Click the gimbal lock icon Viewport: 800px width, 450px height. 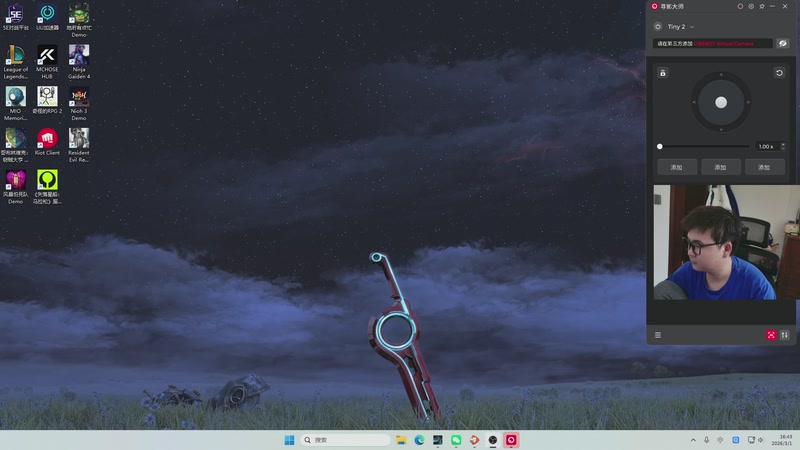point(663,73)
